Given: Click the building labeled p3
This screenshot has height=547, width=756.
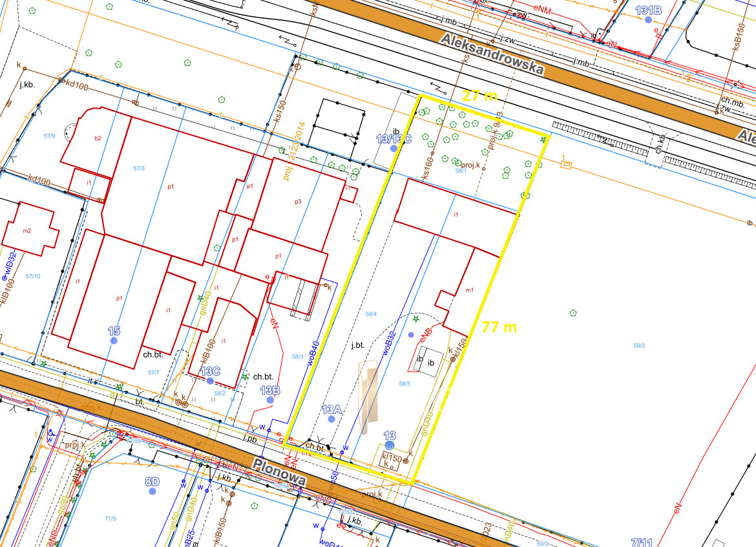Looking at the screenshot, I should point(298,201).
